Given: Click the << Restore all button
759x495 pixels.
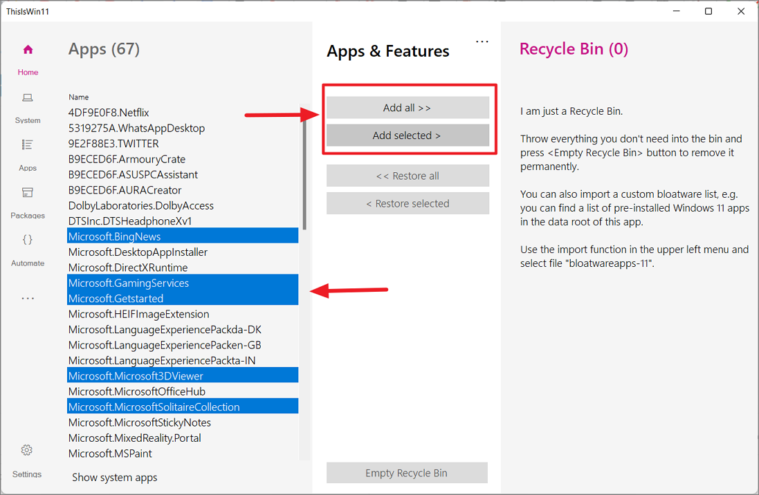Looking at the screenshot, I should point(407,176).
